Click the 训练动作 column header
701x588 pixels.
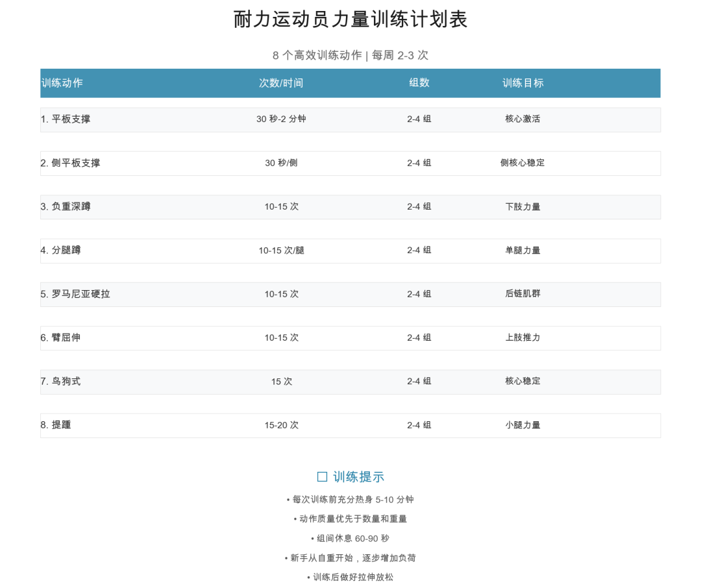coord(62,83)
